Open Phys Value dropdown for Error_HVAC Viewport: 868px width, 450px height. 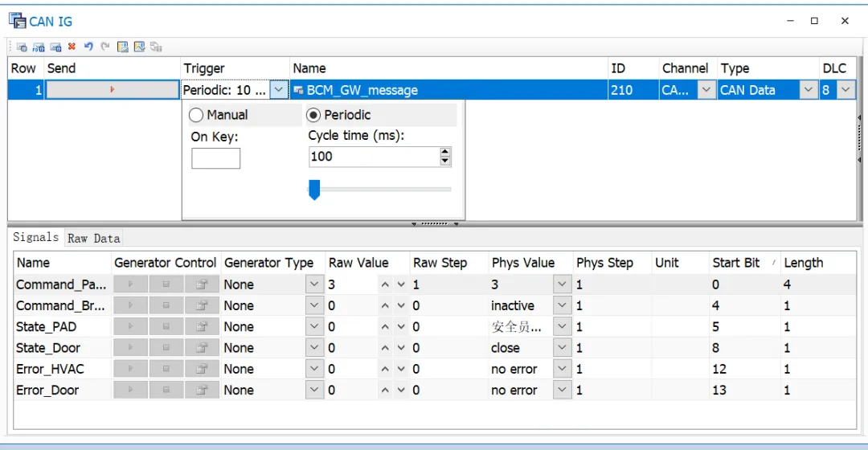562,369
